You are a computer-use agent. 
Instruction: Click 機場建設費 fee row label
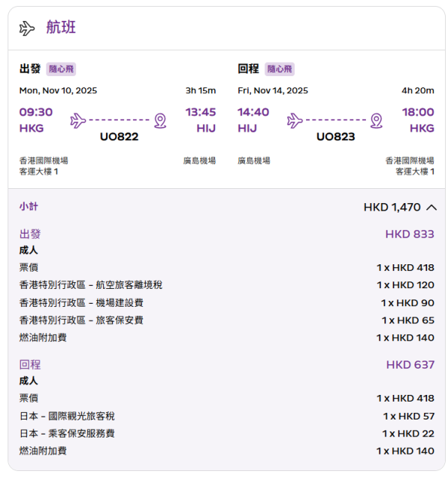pyautogui.click(x=81, y=303)
